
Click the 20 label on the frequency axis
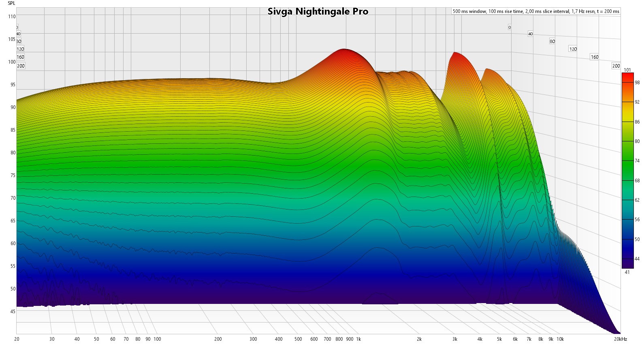pos(17,339)
